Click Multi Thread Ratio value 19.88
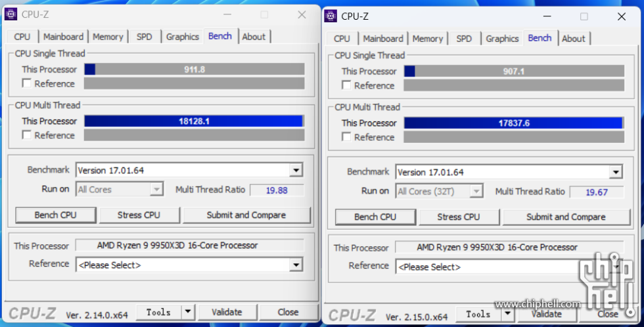 pyautogui.click(x=277, y=190)
